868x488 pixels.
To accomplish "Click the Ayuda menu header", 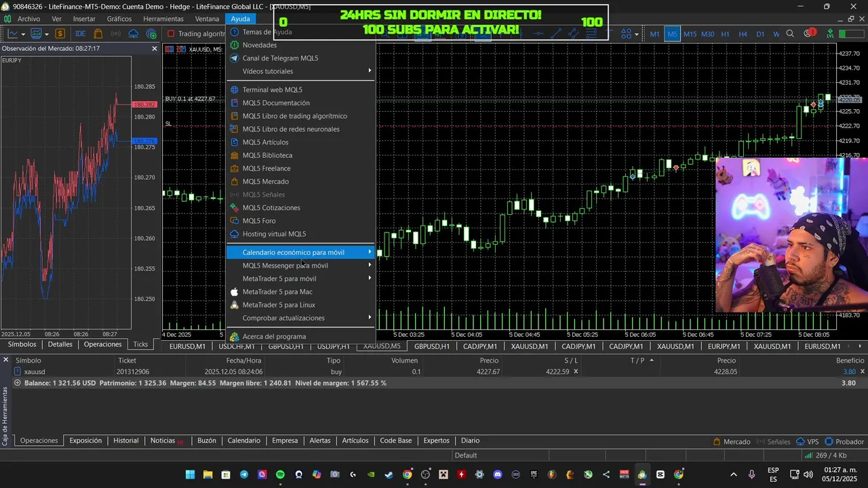I will tap(240, 19).
